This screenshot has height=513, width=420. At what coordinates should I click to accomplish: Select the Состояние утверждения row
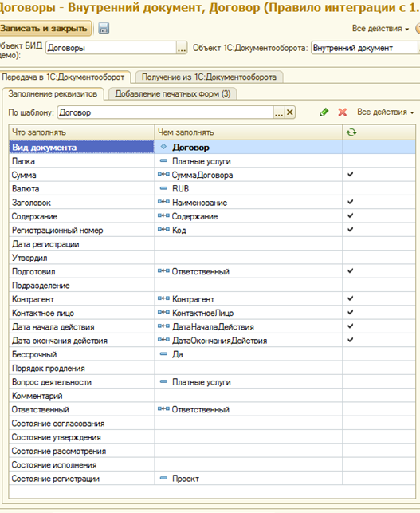(212, 436)
